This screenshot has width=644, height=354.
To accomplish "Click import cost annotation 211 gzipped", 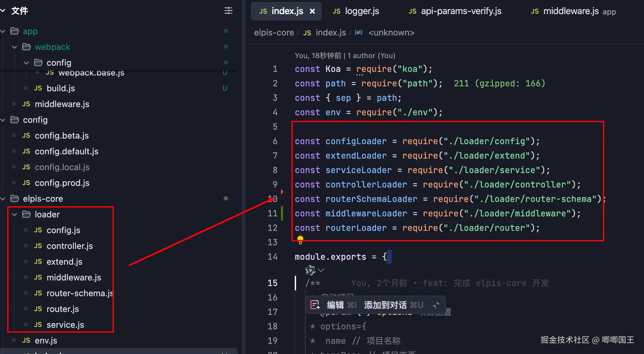I will tap(499, 83).
